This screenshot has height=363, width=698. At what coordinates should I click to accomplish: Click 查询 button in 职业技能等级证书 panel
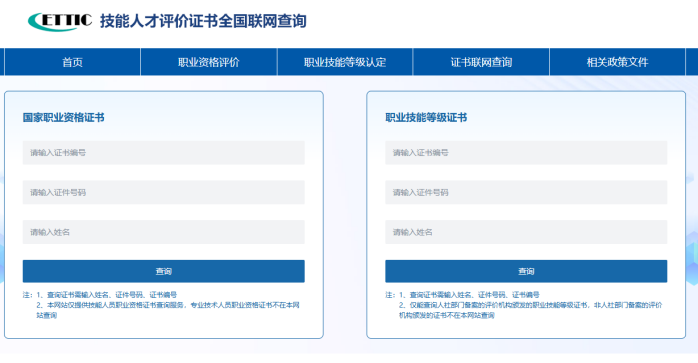[526, 271]
